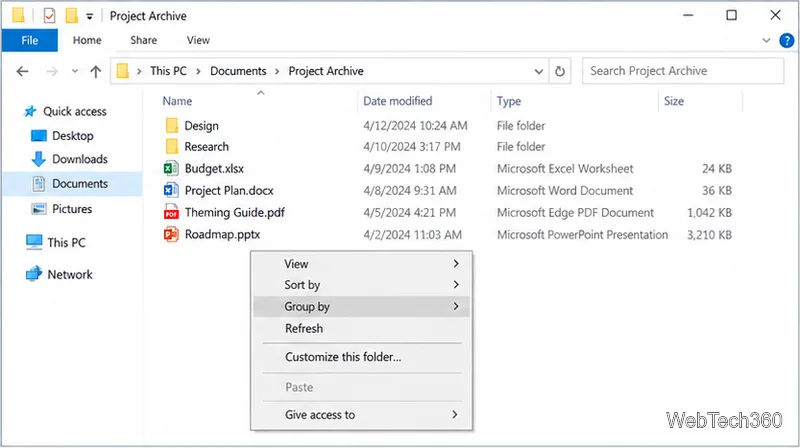Click the New folder icon in title bar
Image resolution: width=800 pixels, height=448 pixels.
[71, 16]
